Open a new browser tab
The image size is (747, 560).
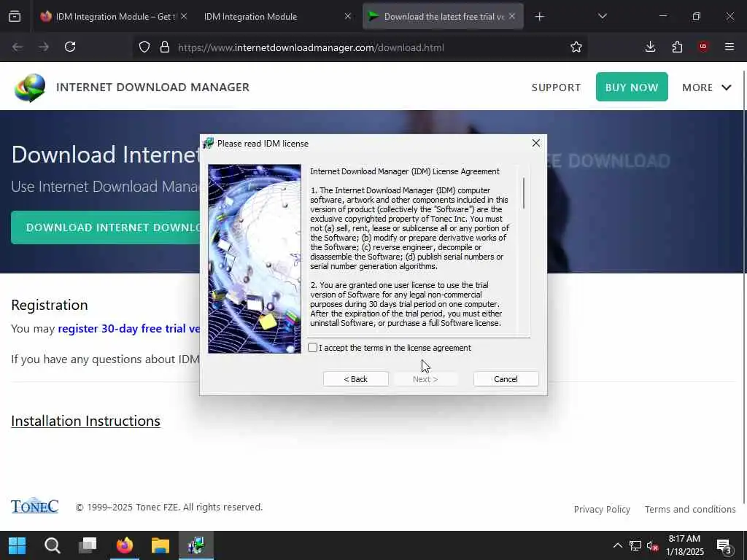point(539,17)
